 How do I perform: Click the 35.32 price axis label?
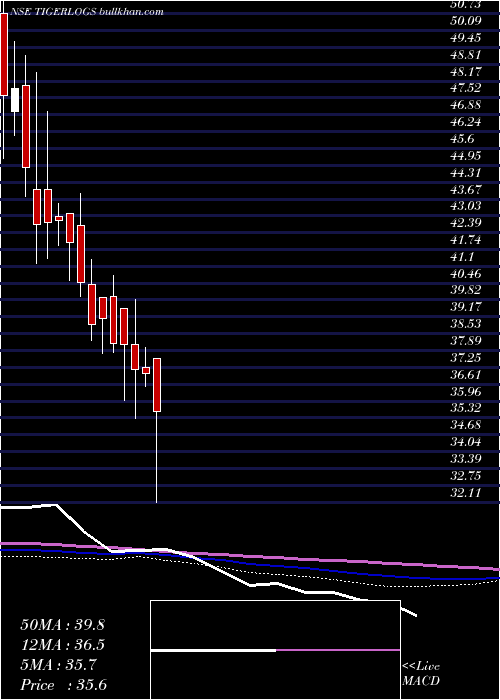[x=466, y=409]
